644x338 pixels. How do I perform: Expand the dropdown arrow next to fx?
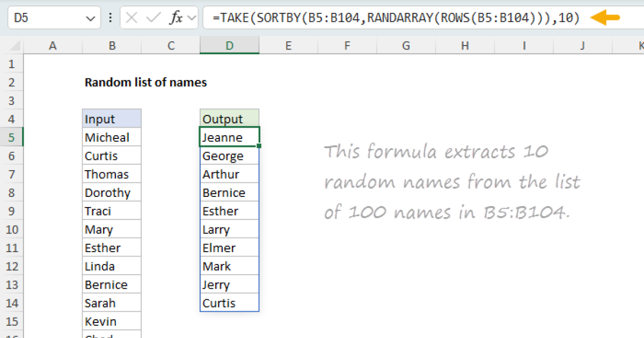click(192, 18)
